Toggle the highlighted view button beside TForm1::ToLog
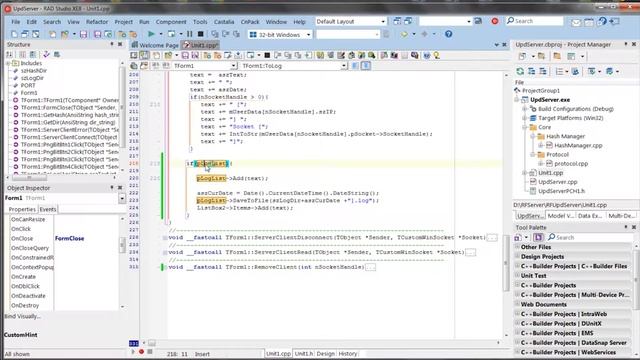The image size is (640, 360). click(x=366, y=65)
